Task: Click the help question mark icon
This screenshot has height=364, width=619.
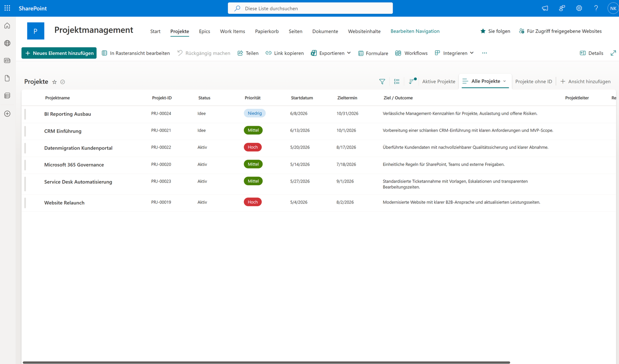Action: 596,8
